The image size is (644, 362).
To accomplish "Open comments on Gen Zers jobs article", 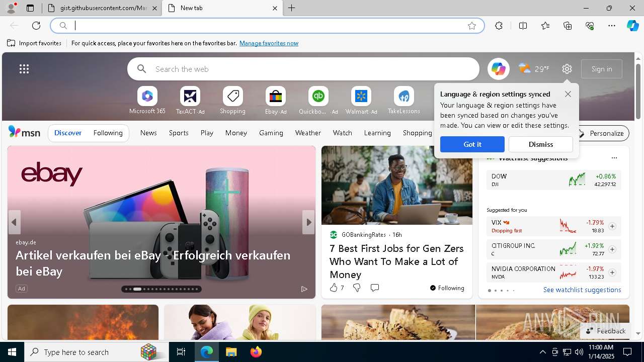I will [375, 288].
